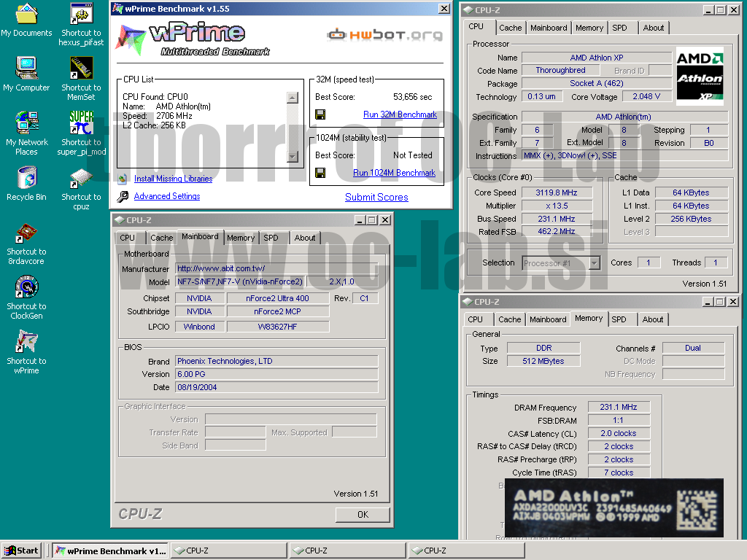The height and width of the screenshot is (560, 747).
Task: Click the Code Name Thoroughbred field
Action: (560, 71)
